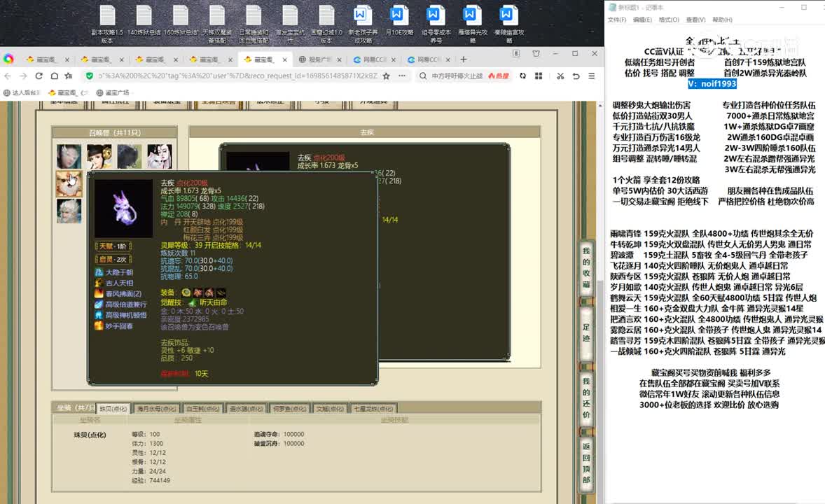Open 我的还价 side button
Viewport: 825px width, 504px height.
pyautogui.click(x=586, y=398)
